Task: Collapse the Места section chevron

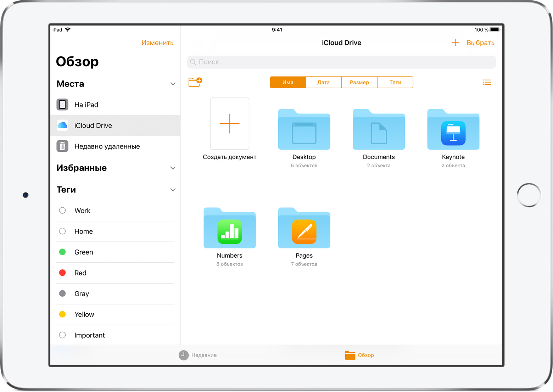Action: point(173,84)
